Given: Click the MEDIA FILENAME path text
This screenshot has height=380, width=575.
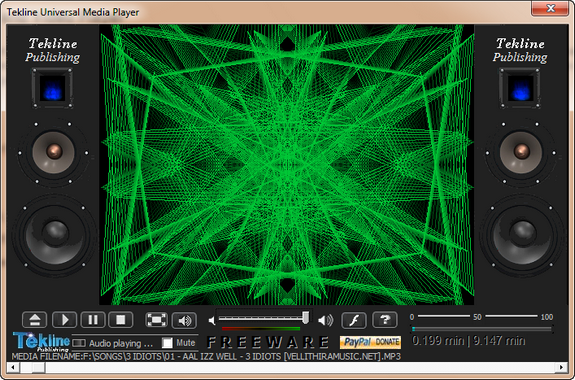Looking at the screenshot, I should click(206, 357).
